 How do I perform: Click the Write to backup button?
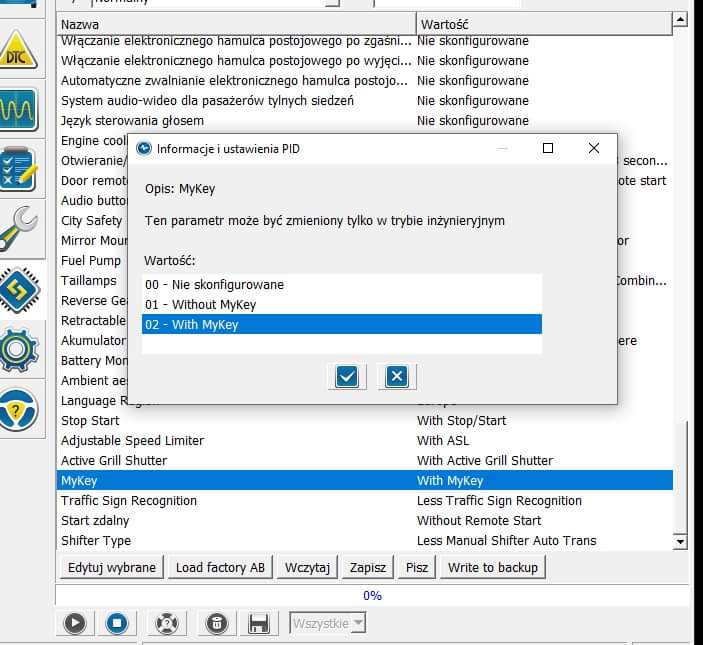click(x=493, y=567)
